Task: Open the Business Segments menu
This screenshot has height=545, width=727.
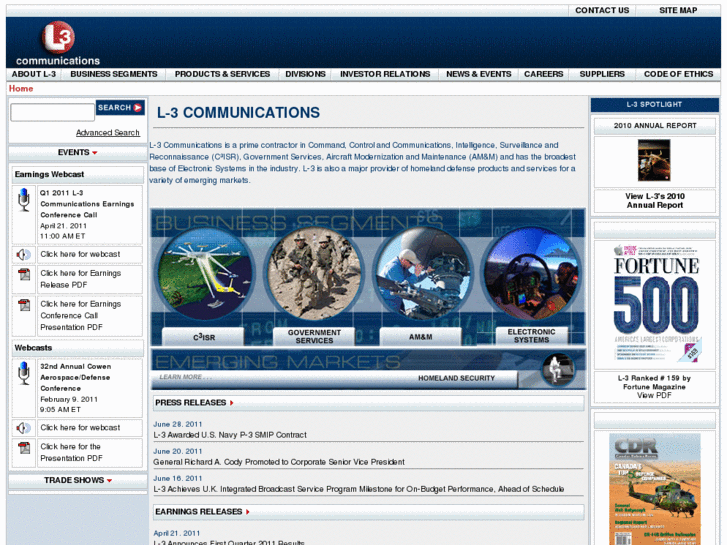Action: point(114,74)
